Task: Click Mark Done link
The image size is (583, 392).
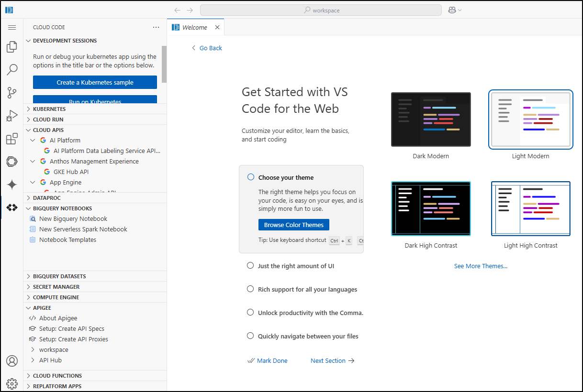Action: [268, 360]
